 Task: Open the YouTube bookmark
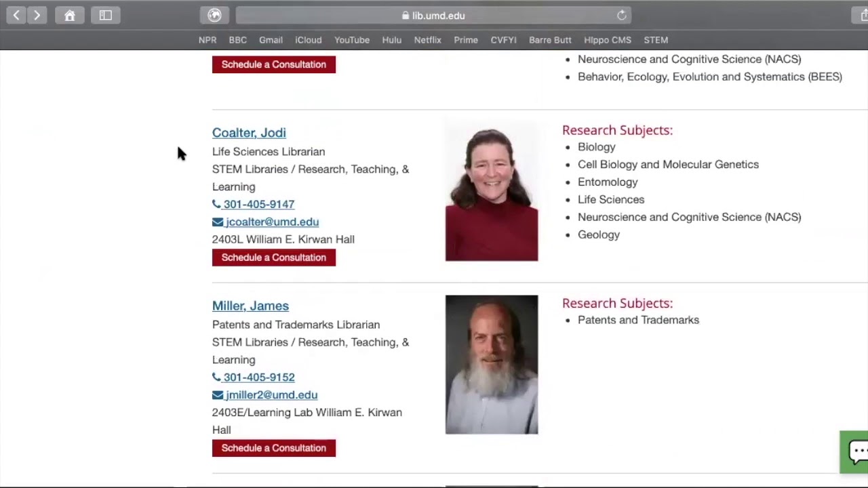click(352, 40)
